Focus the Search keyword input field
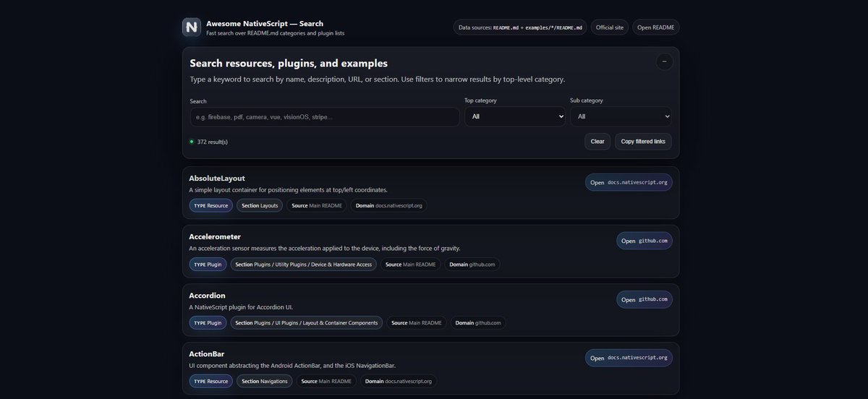 click(325, 116)
